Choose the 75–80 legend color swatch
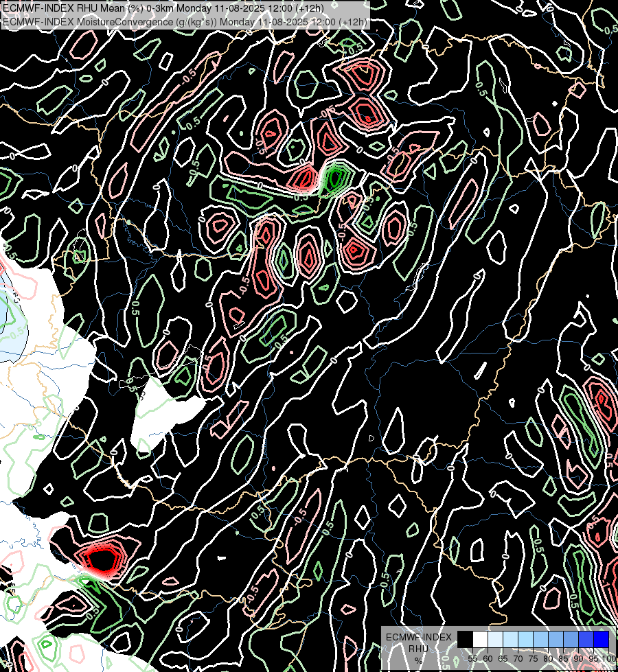Viewport: 618px width, 672px height. [540, 639]
